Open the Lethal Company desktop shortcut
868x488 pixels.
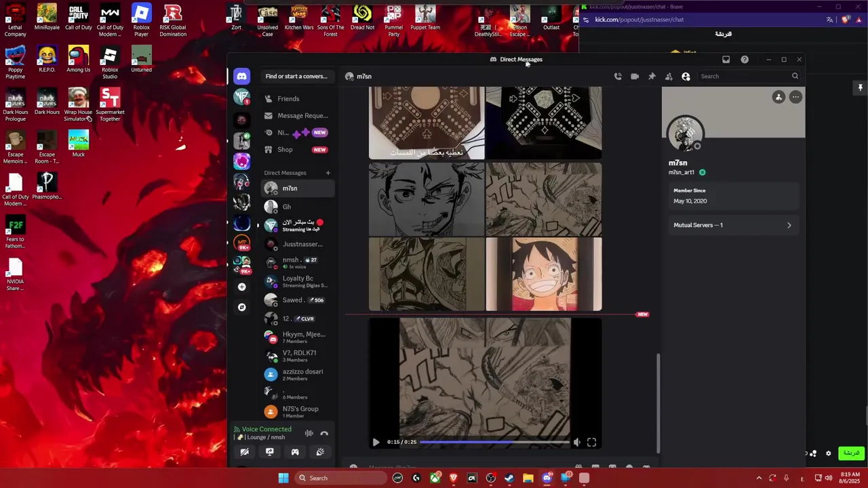(x=15, y=20)
